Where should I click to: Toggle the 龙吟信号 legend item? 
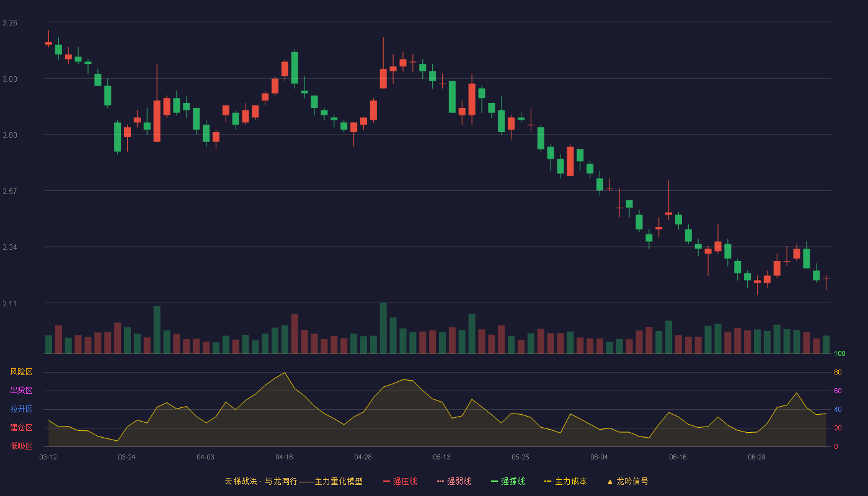tap(627, 481)
